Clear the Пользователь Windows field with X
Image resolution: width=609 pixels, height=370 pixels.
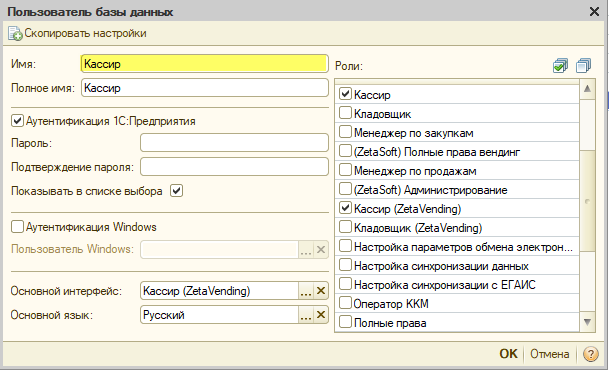click(x=321, y=249)
